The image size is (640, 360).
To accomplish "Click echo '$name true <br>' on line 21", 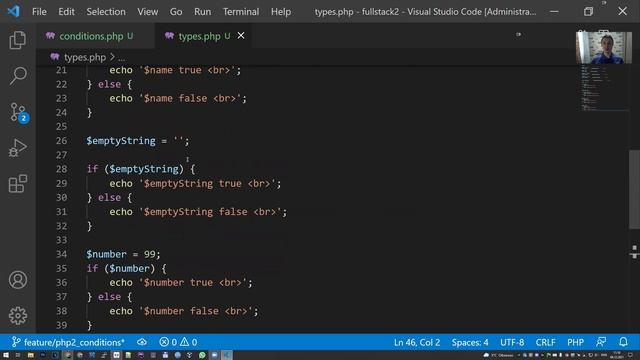I will (x=175, y=70).
